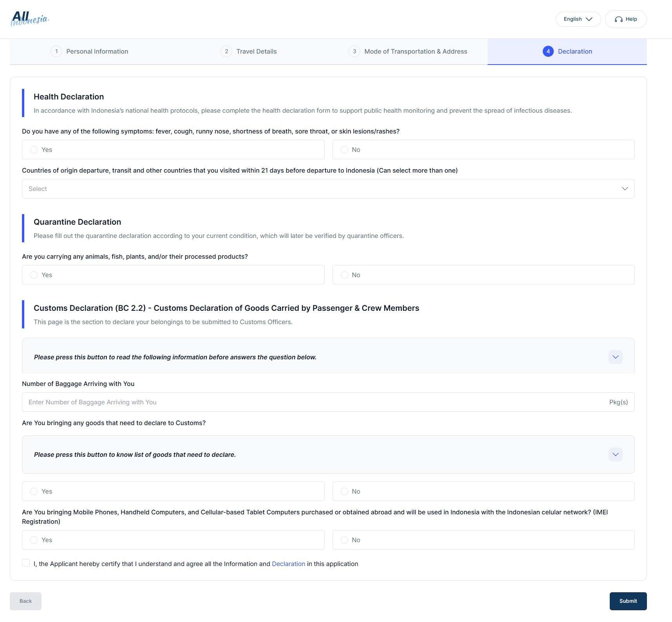Screen dimensions: 672x622
Task: Click step 1 circle icon
Action: point(56,51)
